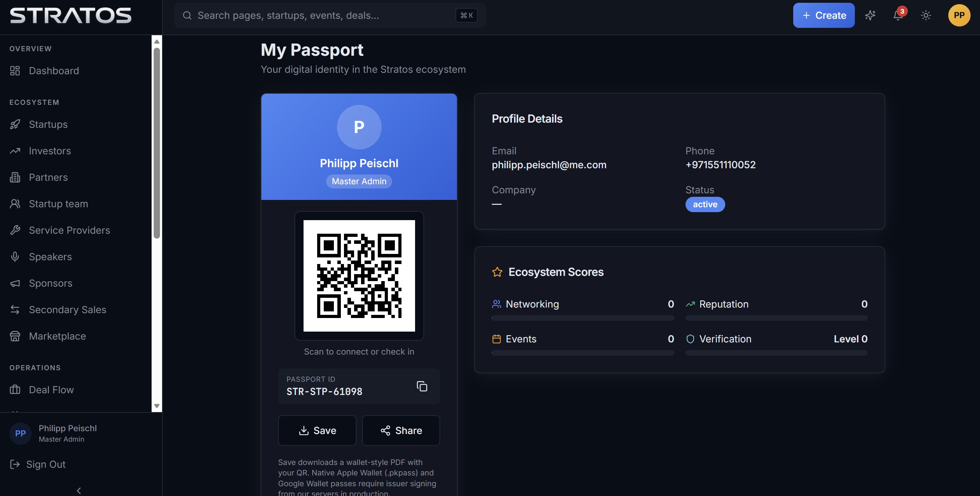The height and width of the screenshot is (496, 980).
Task: Click the Deal Flow briefcase icon
Action: pyautogui.click(x=15, y=390)
